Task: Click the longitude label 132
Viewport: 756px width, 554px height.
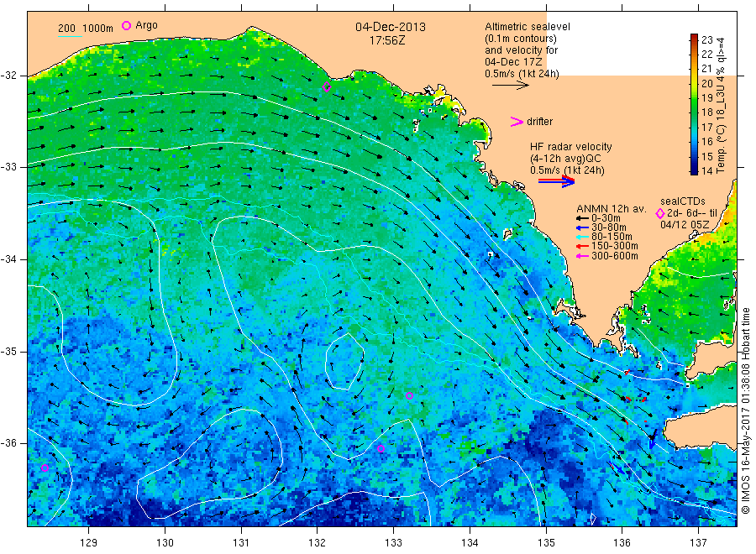Action: point(318,543)
